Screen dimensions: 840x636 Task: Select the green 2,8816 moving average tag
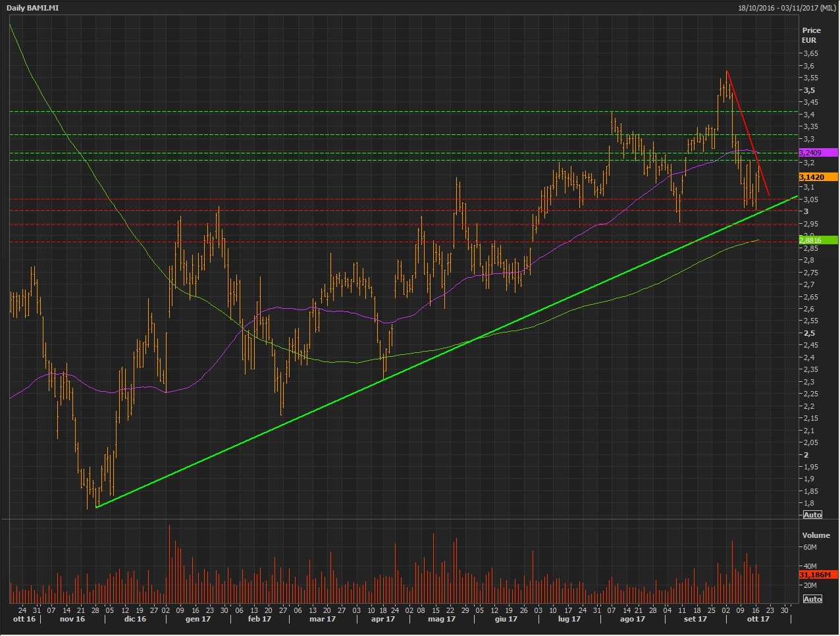pyautogui.click(x=817, y=240)
